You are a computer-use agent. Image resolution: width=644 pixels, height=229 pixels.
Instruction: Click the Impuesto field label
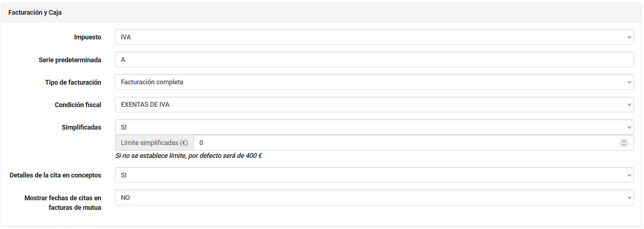(x=87, y=37)
